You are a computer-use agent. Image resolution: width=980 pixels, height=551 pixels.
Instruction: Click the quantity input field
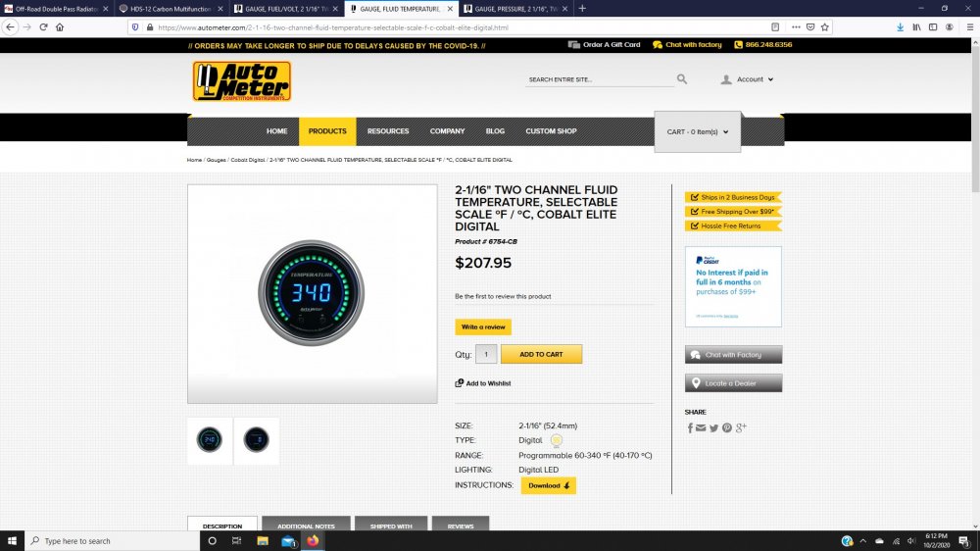point(487,354)
